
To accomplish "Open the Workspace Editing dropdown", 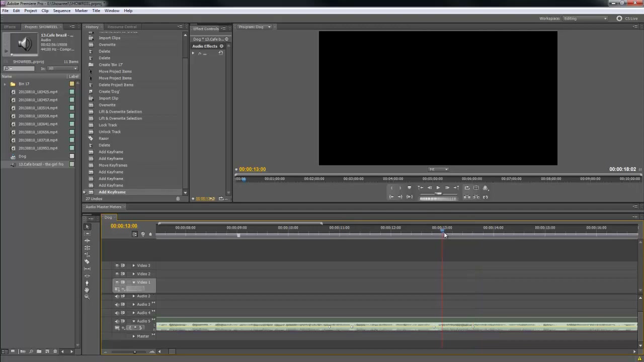I will (585, 19).
